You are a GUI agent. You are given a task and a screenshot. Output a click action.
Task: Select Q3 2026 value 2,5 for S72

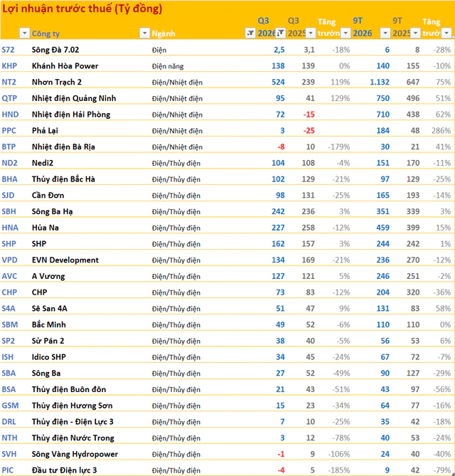coord(279,50)
